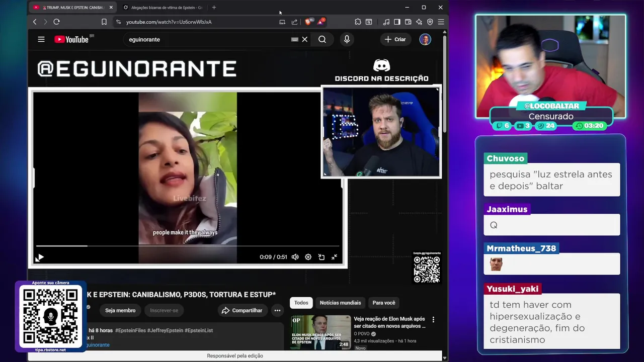This screenshot has height=362, width=644.
Task: Seek along the video progress bar
Action: pos(188,246)
